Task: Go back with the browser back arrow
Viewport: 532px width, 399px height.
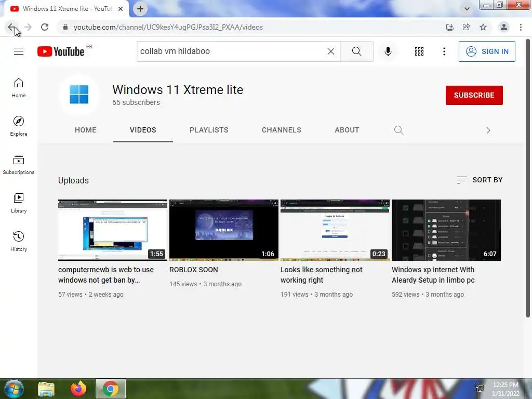Action: pos(11,27)
